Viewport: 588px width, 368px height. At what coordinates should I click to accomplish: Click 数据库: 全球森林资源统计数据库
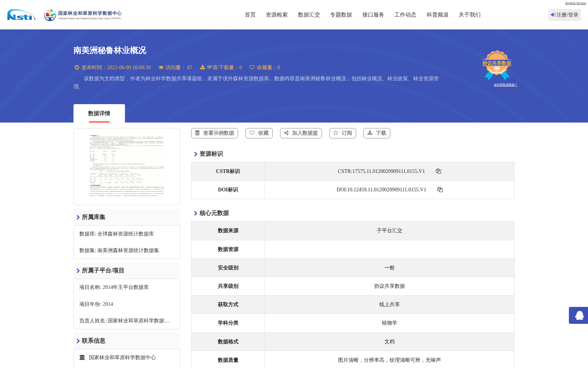point(116,234)
